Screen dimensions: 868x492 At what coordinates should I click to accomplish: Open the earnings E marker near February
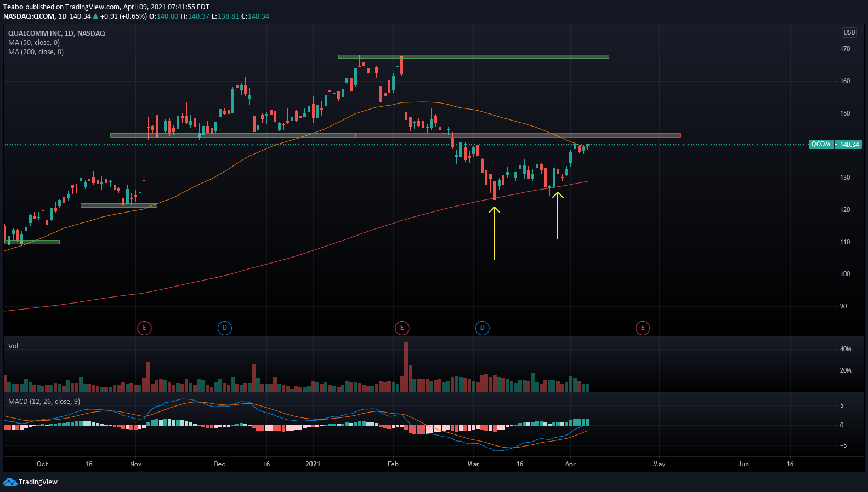[x=402, y=328]
